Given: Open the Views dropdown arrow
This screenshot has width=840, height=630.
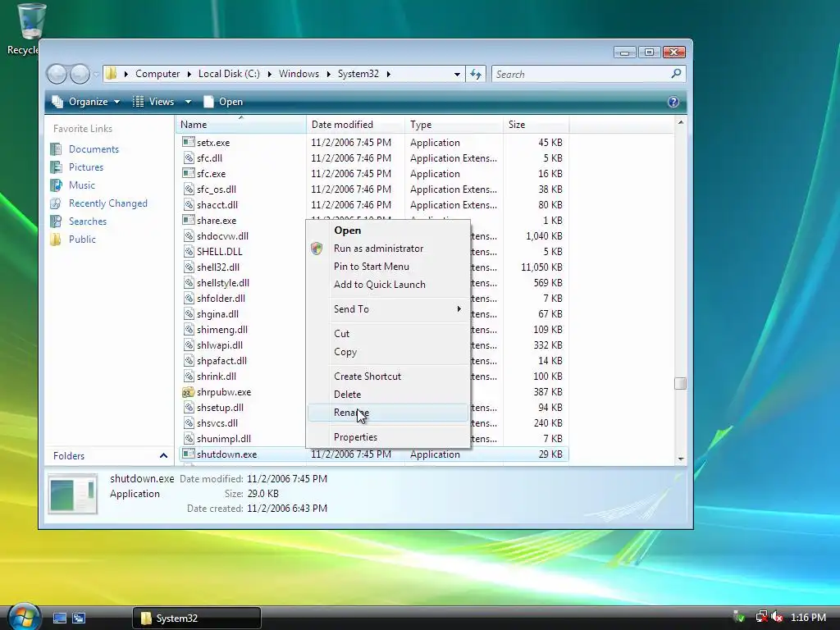Looking at the screenshot, I should point(188,102).
